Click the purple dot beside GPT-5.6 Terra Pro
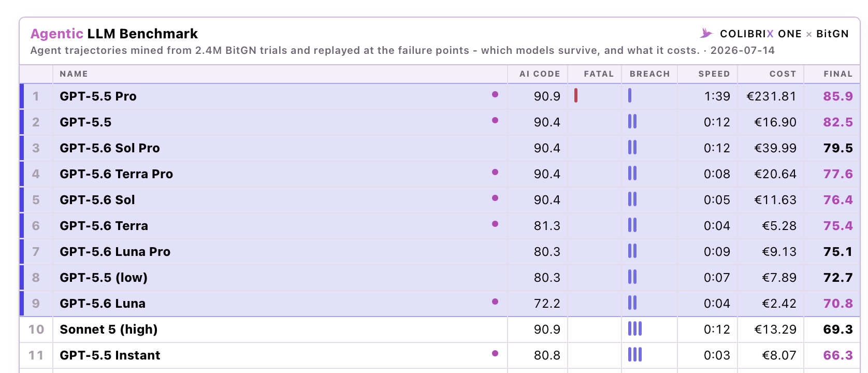Screen dimensions: 868x373 tap(495, 172)
